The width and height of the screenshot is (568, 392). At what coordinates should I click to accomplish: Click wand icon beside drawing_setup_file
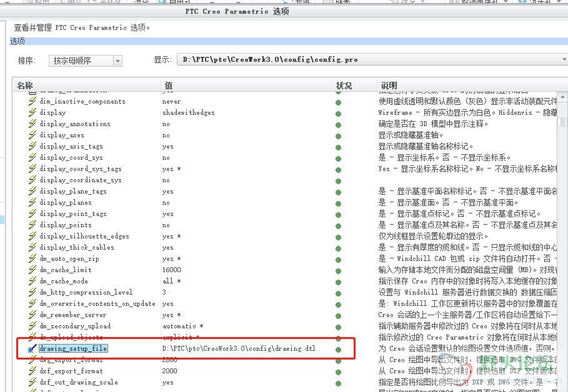(x=32, y=348)
